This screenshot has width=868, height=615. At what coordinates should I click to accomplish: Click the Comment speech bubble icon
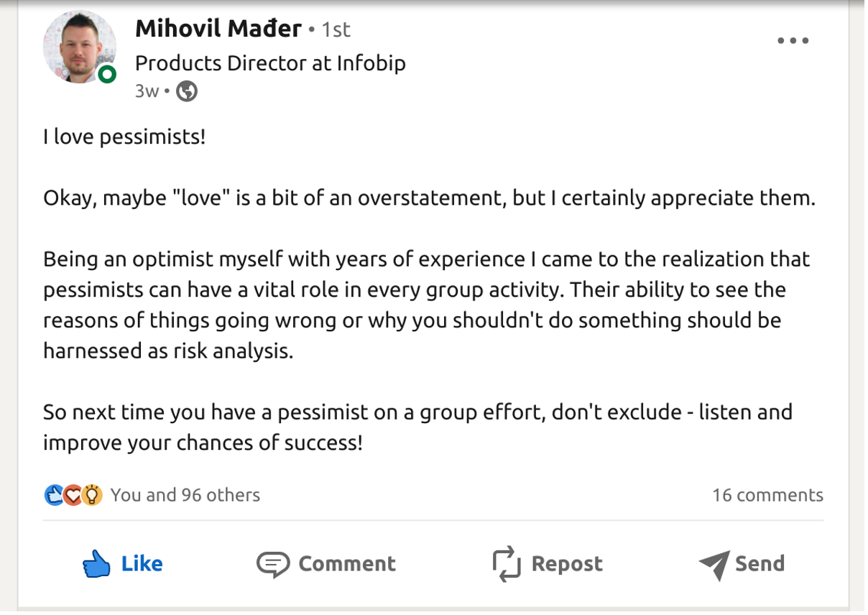[273, 564]
